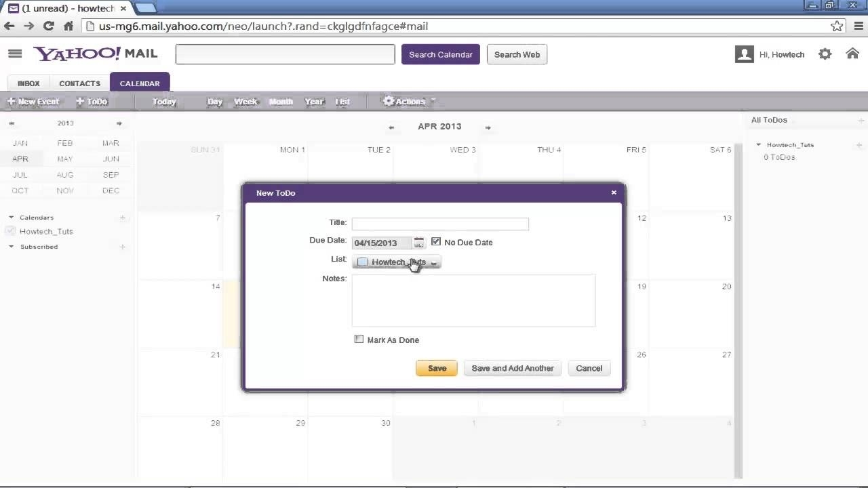Go to next year arrow by 2013
868x488 pixels.
(x=119, y=123)
